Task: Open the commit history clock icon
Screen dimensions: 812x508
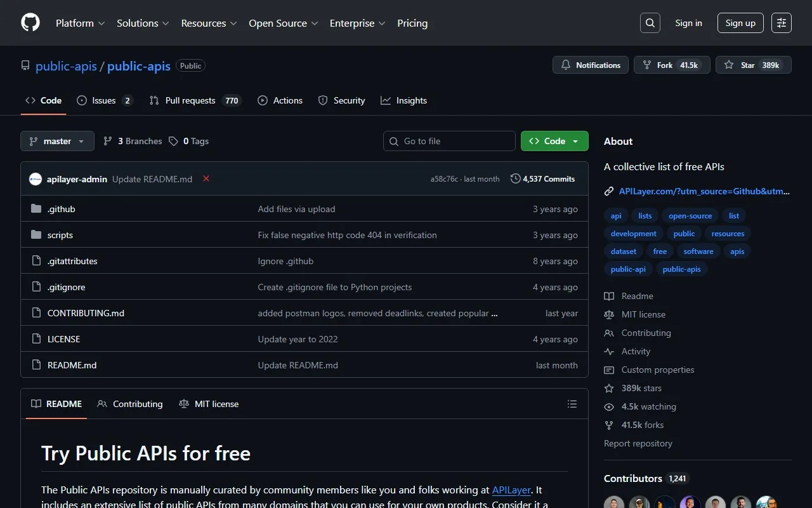Action: pos(515,178)
